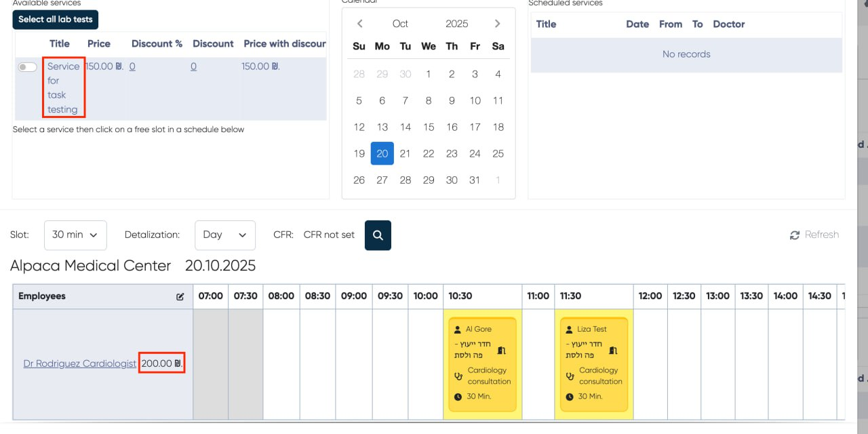Click the stethoscope icon in Liza Test appointment
This screenshot has height=434, width=868.
[571, 376]
